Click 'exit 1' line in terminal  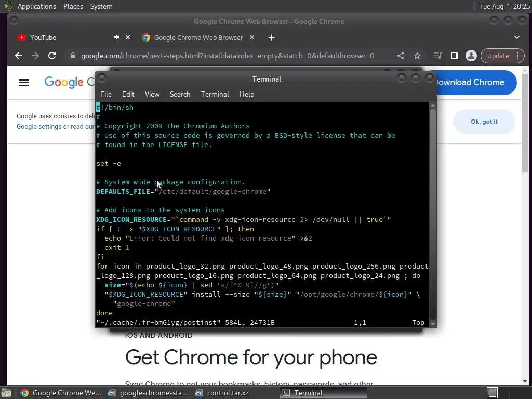click(117, 247)
